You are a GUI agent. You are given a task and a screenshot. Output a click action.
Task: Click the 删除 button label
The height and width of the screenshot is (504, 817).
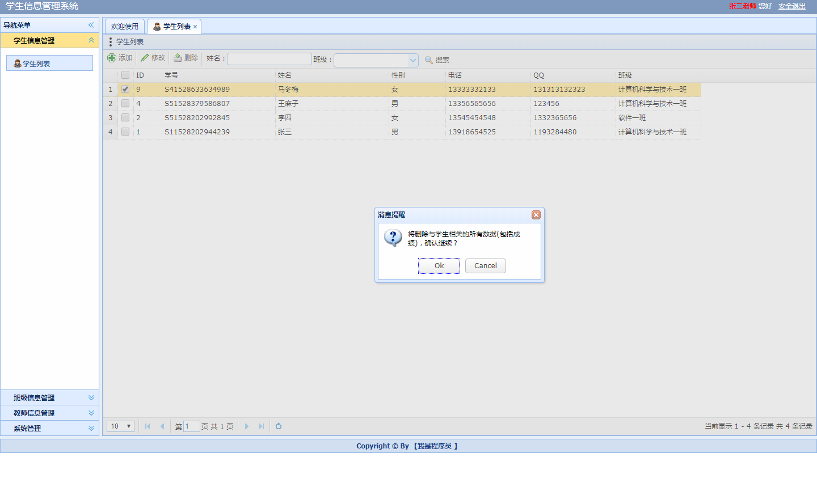click(191, 58)
